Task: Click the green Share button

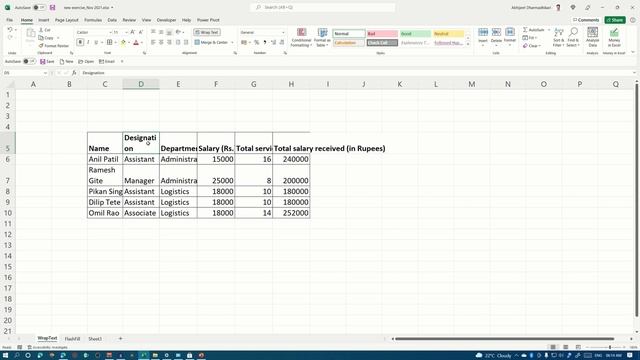Action: [x=615, y=20]
